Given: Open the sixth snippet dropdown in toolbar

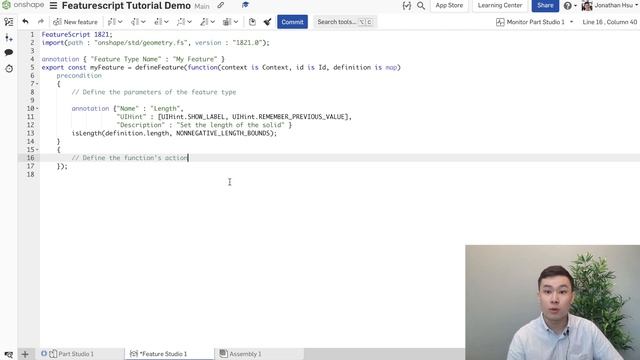Looking at the screenshot, I should point(230,22).
